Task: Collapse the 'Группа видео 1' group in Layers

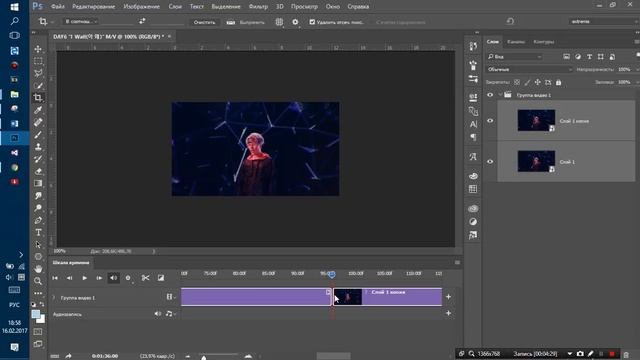Action: pos(500,95)
